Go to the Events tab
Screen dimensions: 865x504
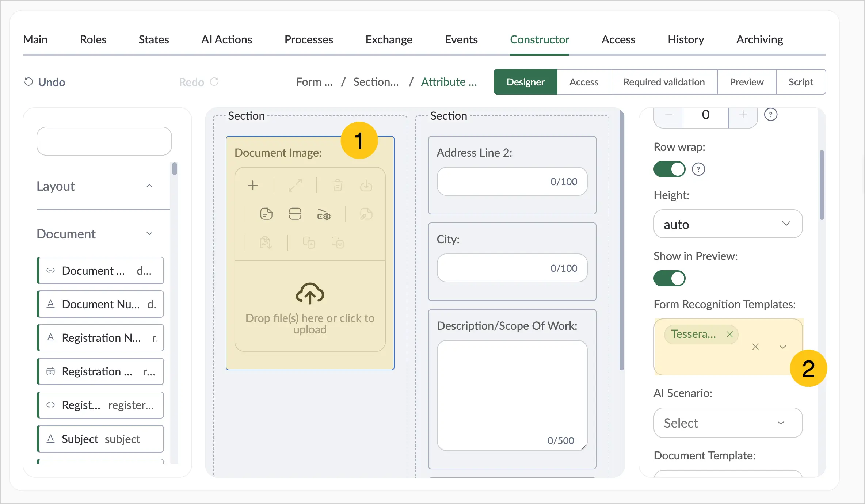point(461,39)
